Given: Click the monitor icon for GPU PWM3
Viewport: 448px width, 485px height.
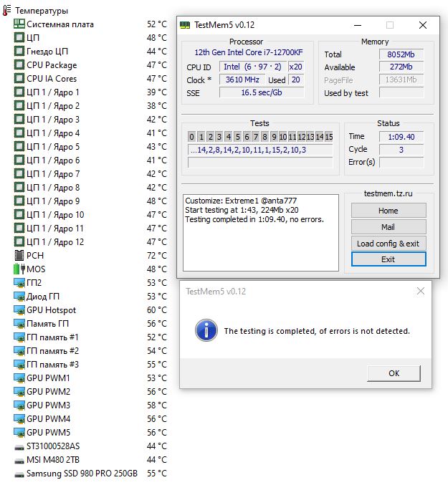Looking at the screenshot, I should tap(19, 405).
